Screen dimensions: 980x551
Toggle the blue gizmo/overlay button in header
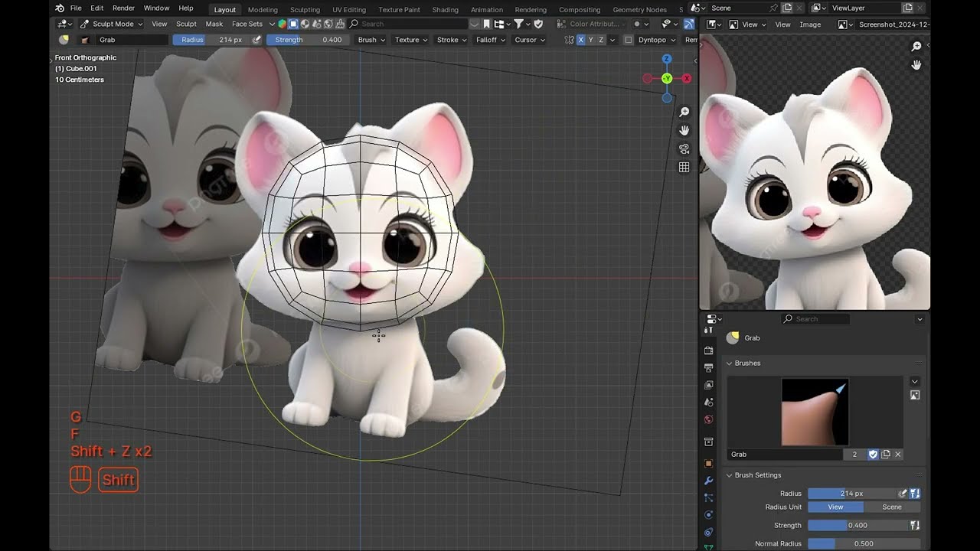(x=688, y=24)
